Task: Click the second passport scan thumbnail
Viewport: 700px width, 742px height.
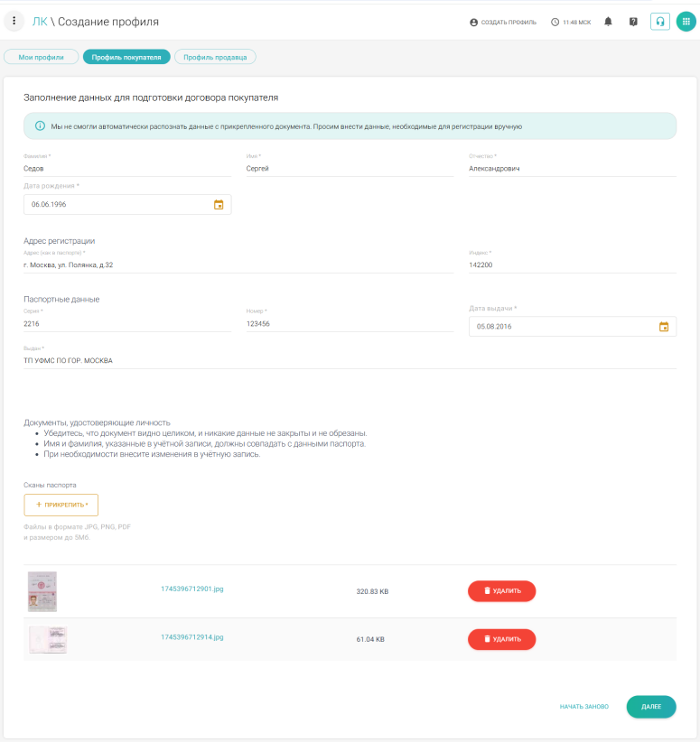Action: click(x=48, y=639)
